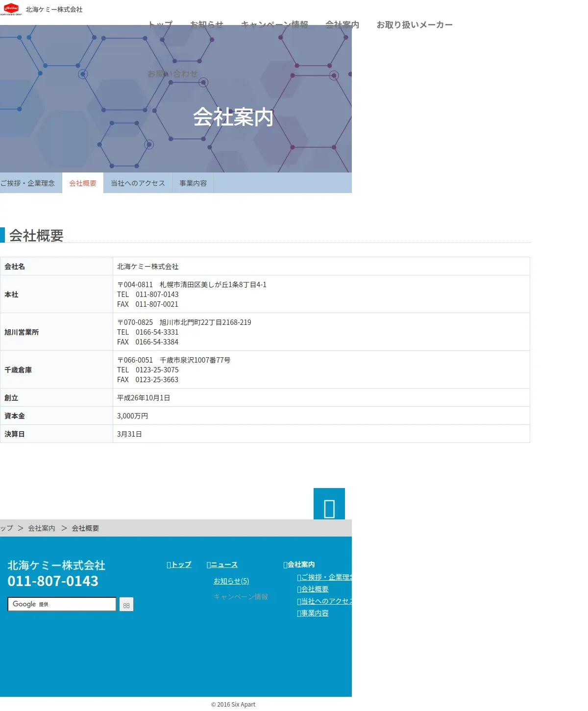Click the 決算日 table row label
This screenshot has height=711, width=588.
15,434
